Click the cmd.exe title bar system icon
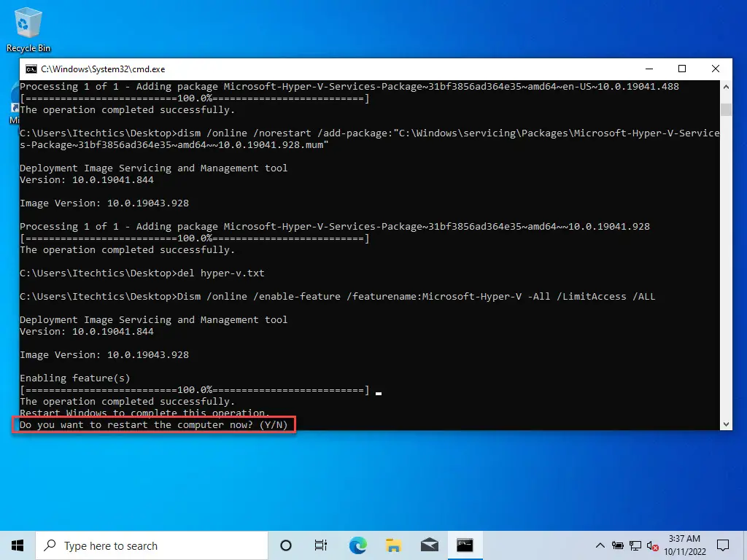Viewport: 747px width, 560px height. pos(31,69)
